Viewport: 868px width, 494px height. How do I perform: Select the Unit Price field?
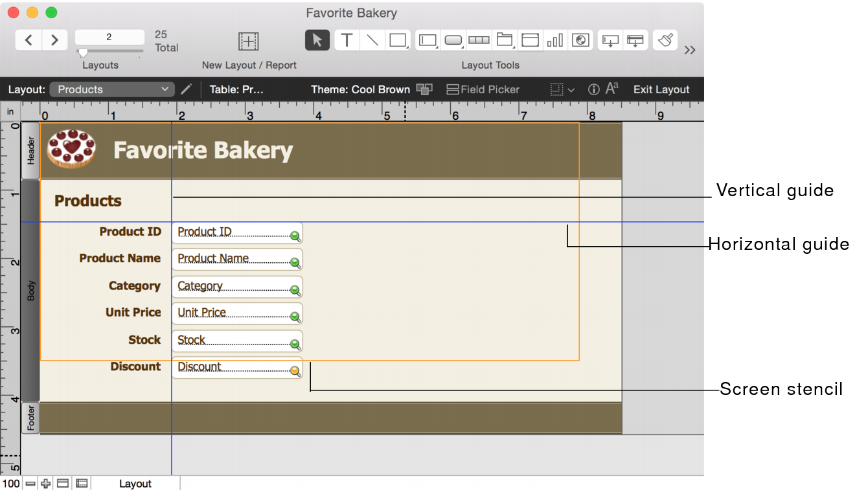pyautogui.click(x=237, y=313)
